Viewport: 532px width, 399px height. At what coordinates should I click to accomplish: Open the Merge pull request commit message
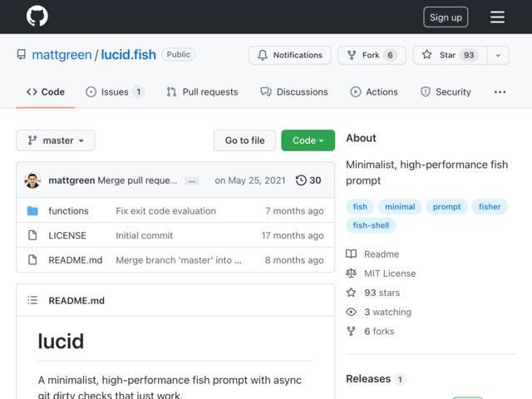[137, 180]
